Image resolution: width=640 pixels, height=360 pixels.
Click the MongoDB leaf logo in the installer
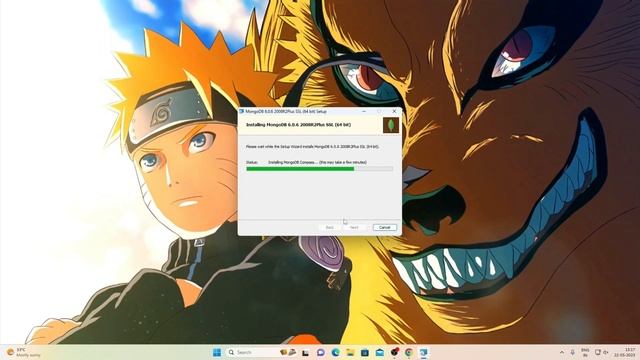pyautogui.click(x=391, y=125)
